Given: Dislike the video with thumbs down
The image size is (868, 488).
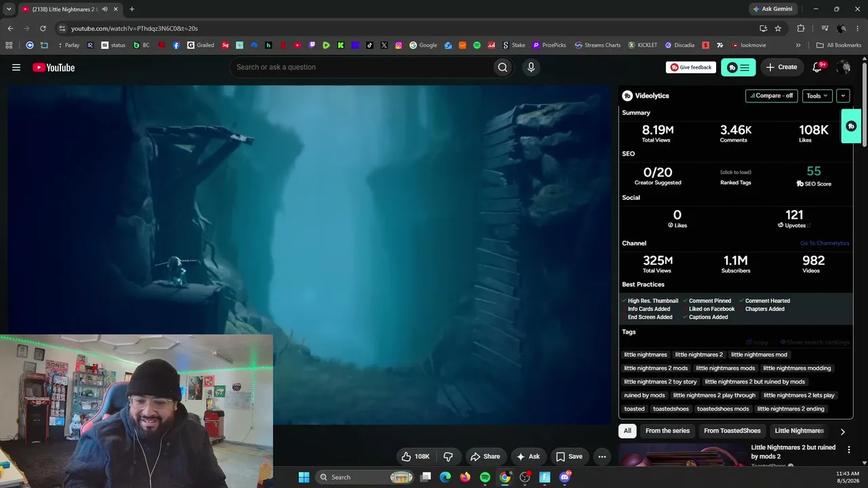Looking at the screenshot, I should point(448,457).
